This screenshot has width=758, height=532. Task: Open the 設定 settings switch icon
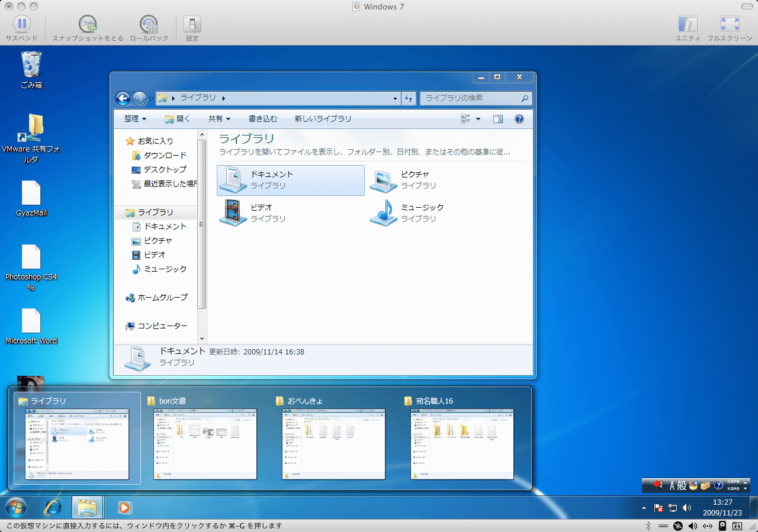[192, 24]
